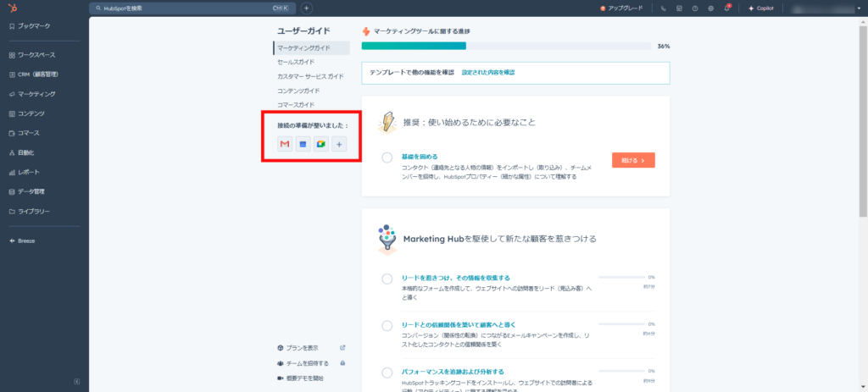Click the external link icon beside プランを表示
Viewport: 868px width, 392px height.
pos(342,348)
